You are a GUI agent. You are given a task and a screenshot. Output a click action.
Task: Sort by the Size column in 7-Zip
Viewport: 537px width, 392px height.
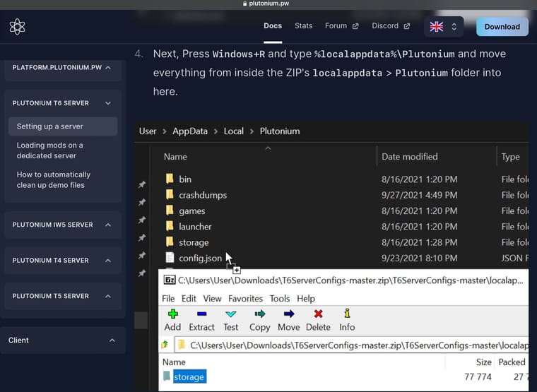pyautogui.click(x=483, y=362)
